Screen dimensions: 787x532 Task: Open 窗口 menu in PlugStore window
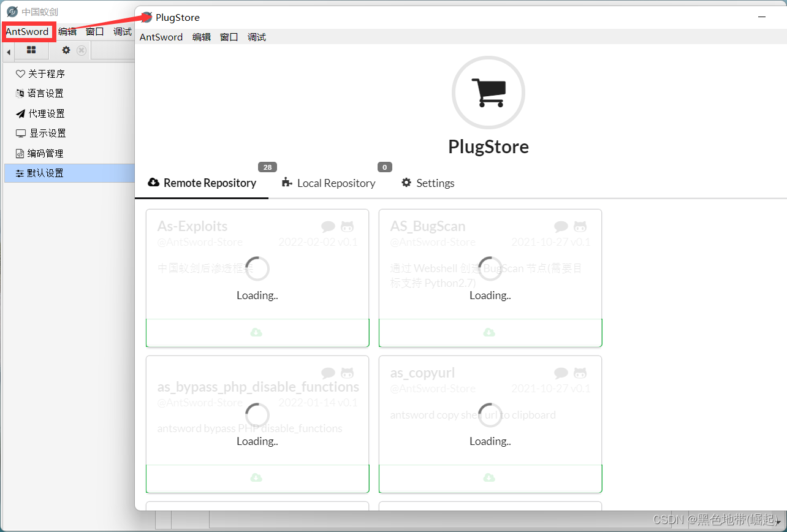coord(229,37)
